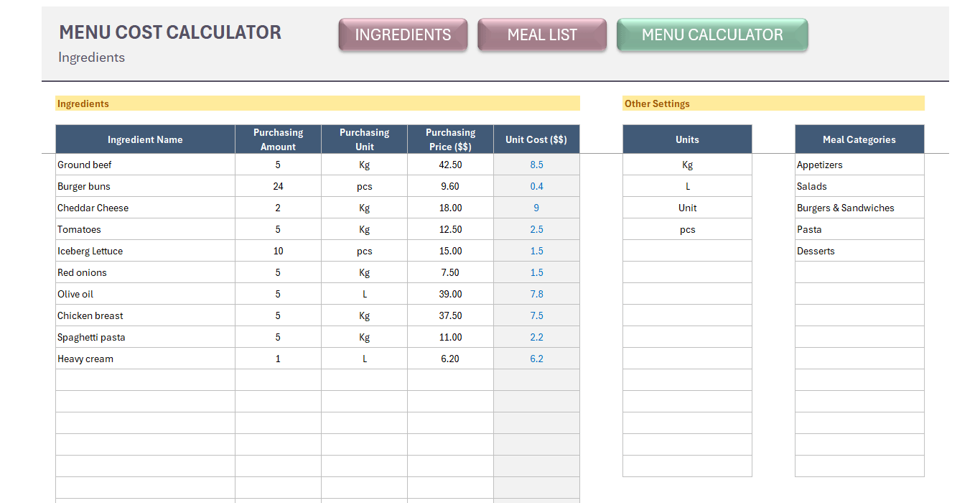Select the Chicken breast cell

coord(145,315)
